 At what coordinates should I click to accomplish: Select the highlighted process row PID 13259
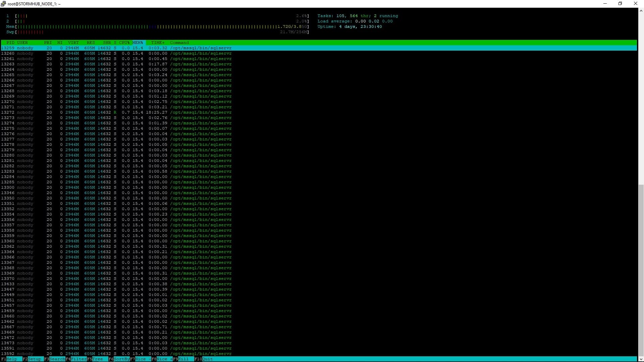[319, 48]
